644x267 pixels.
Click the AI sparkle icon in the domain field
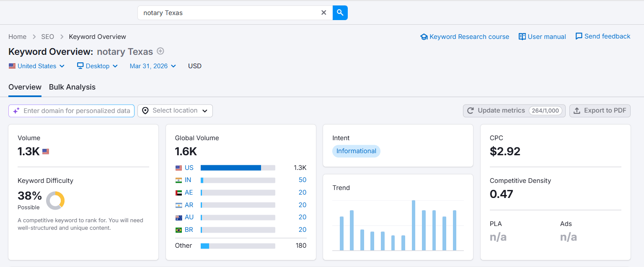coord(16,110)
